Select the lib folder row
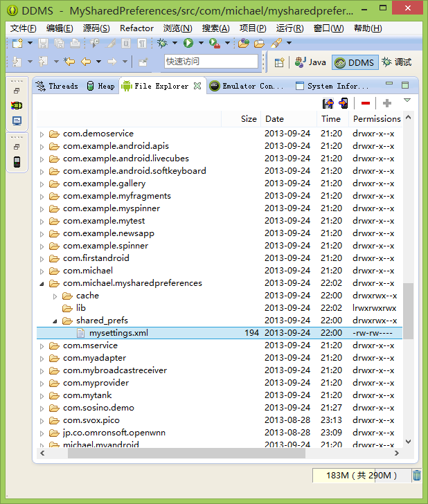The width and height of the screenshot is (428, 504). tap(220, 308)
